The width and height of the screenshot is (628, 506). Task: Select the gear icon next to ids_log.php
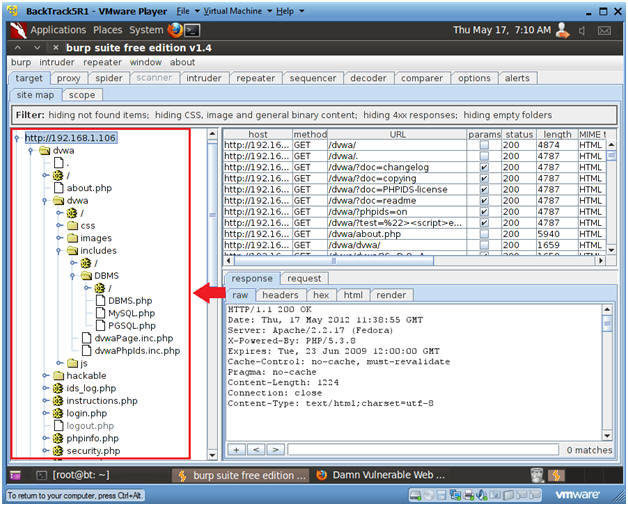58,388
